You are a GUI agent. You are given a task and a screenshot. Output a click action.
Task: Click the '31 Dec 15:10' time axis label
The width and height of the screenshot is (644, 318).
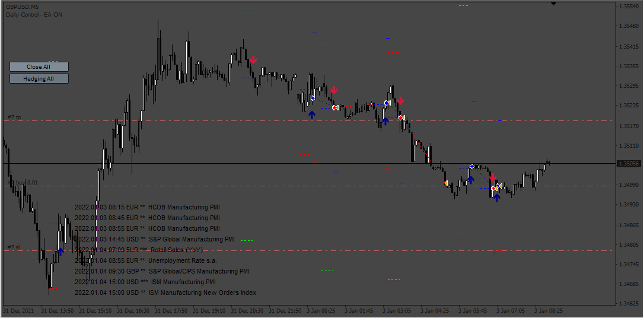(95, 311)
